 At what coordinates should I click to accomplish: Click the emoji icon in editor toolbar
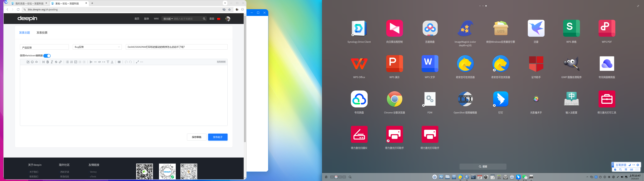pyautogui.click(x=32, y=62)
